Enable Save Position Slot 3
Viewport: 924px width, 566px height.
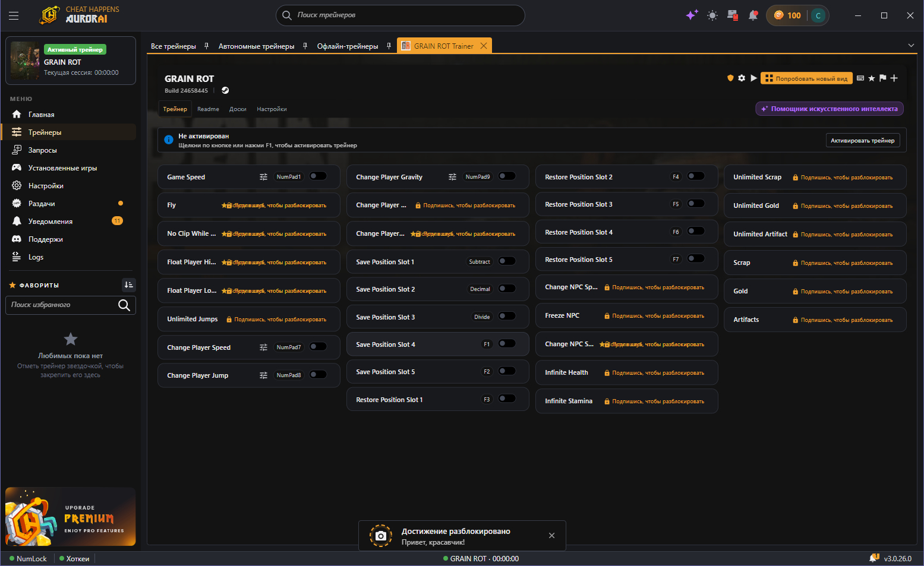(507, 317)
